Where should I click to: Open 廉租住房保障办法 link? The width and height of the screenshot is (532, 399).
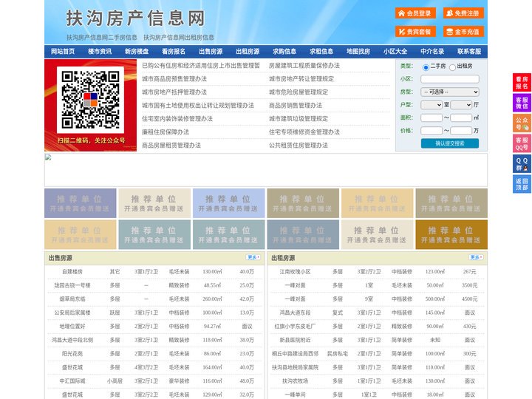click(166, 132)
